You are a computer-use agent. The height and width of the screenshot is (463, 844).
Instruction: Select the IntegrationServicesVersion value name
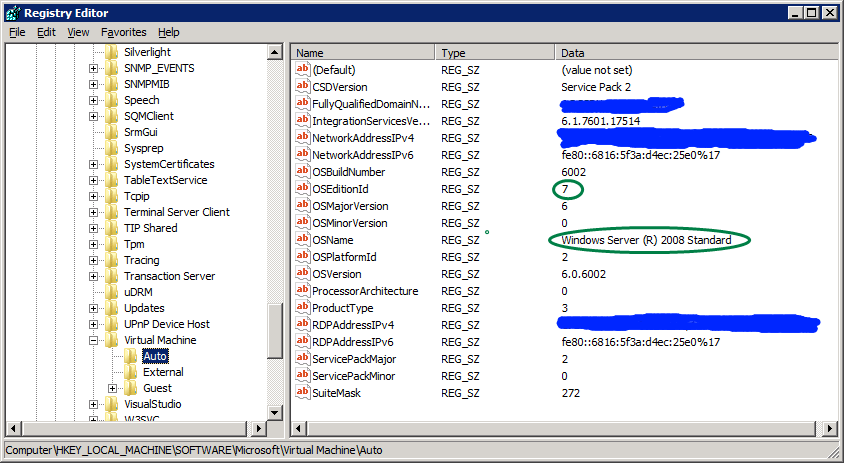pos(371,121)
